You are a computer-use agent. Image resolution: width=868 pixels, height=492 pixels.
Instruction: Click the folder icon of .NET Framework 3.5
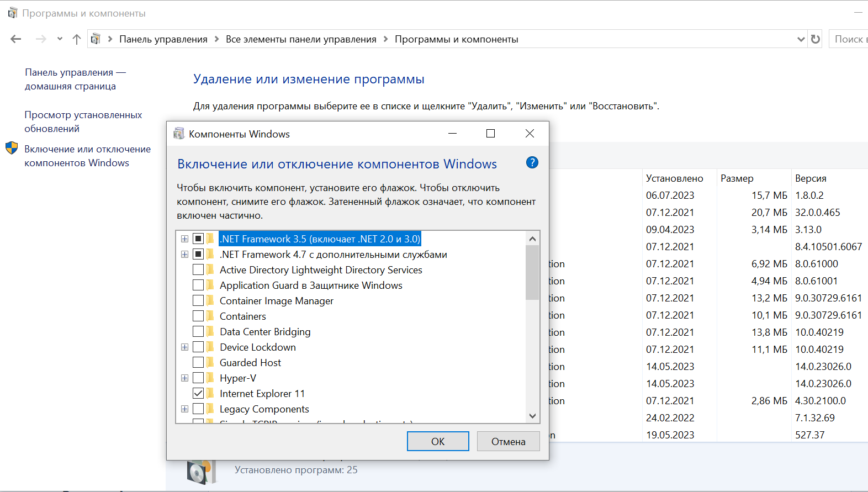click(x=210, y=239)
